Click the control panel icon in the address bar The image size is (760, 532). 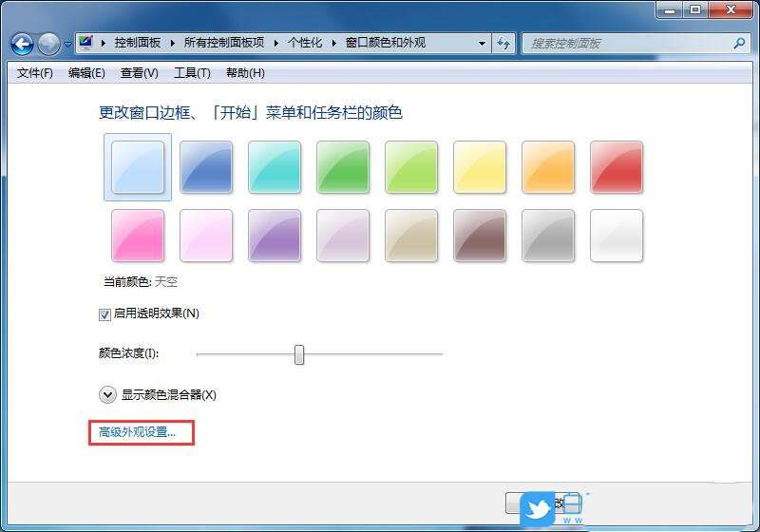pos(85,43)
